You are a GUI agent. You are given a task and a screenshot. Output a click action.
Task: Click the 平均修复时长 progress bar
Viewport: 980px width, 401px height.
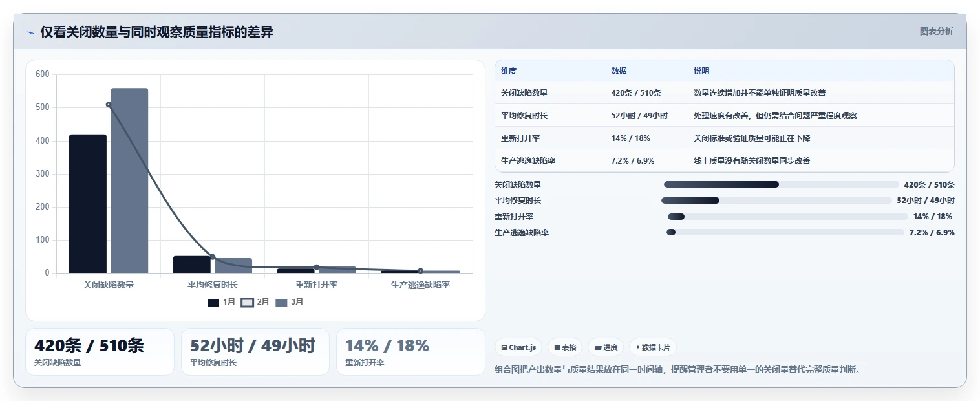pyautogui.click(x=776, y=200)
